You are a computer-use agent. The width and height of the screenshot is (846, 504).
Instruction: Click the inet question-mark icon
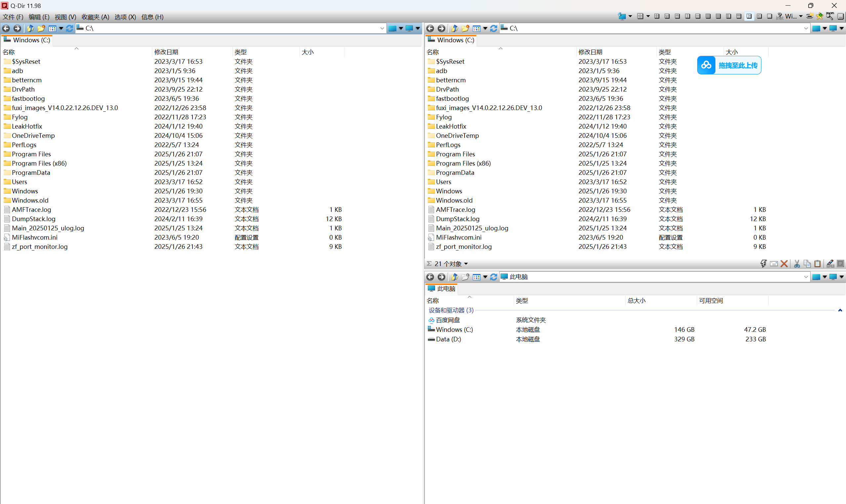click(x=780, y=16)
